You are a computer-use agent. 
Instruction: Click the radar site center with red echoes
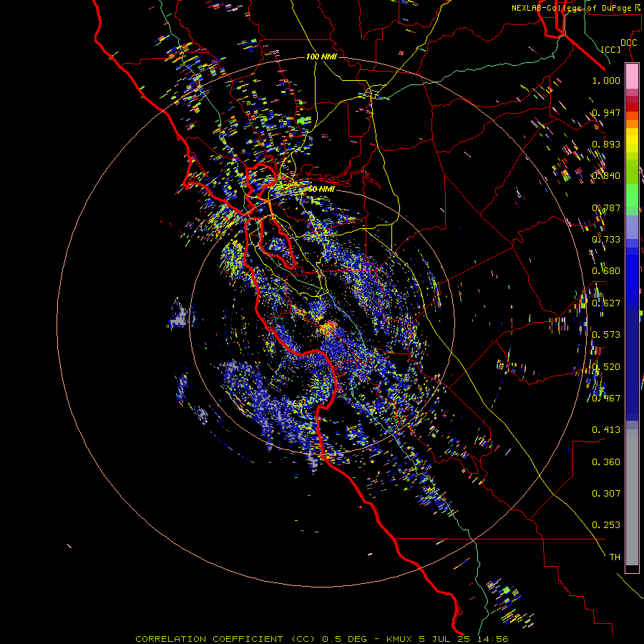[x=328, y=328]
